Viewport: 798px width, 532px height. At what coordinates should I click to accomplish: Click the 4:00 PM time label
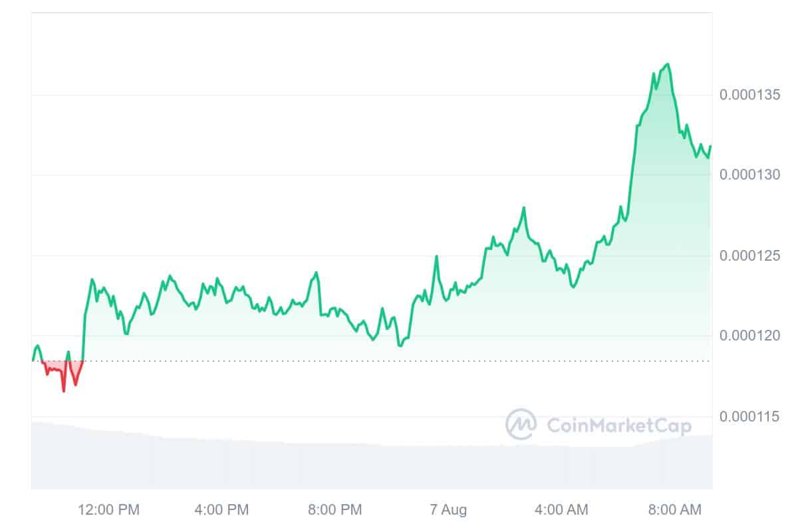click(x=222, y=510)
